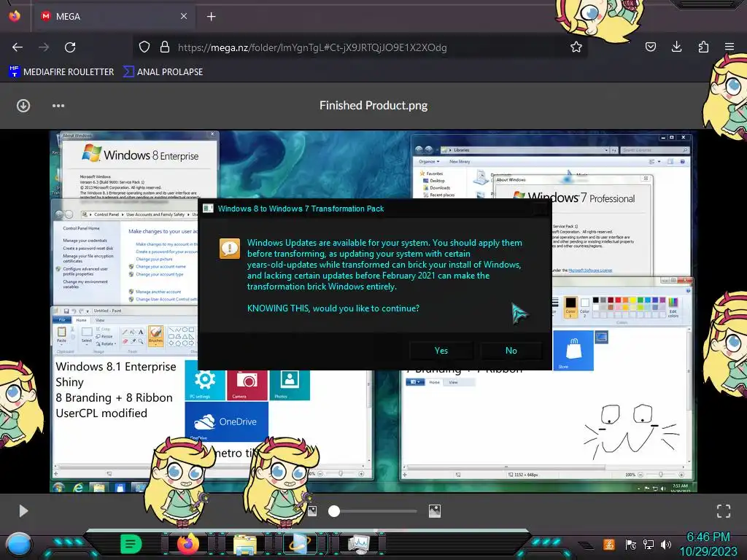Zoom out using the small image icon
Screen dimensions: 747x560
tap(312, 511)
